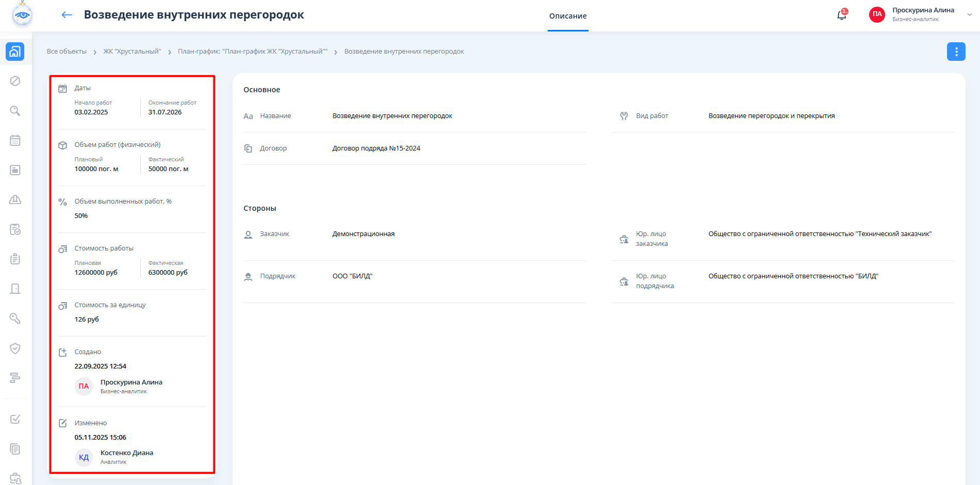Image resolution: width=980 pixels, height=485 pixels.
Task: Expand the user profile dropdown chevron
Action: click(x=969, y=15)
